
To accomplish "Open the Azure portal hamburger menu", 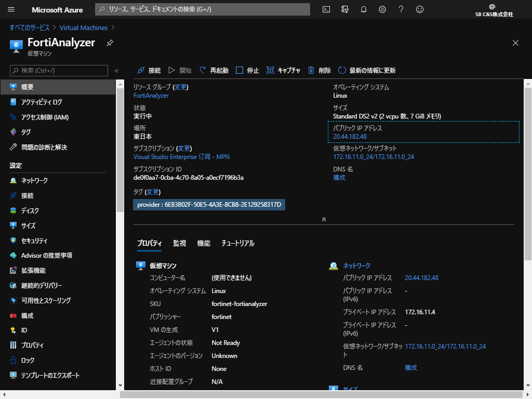I will pyautogui.click(x=11, y=9).
